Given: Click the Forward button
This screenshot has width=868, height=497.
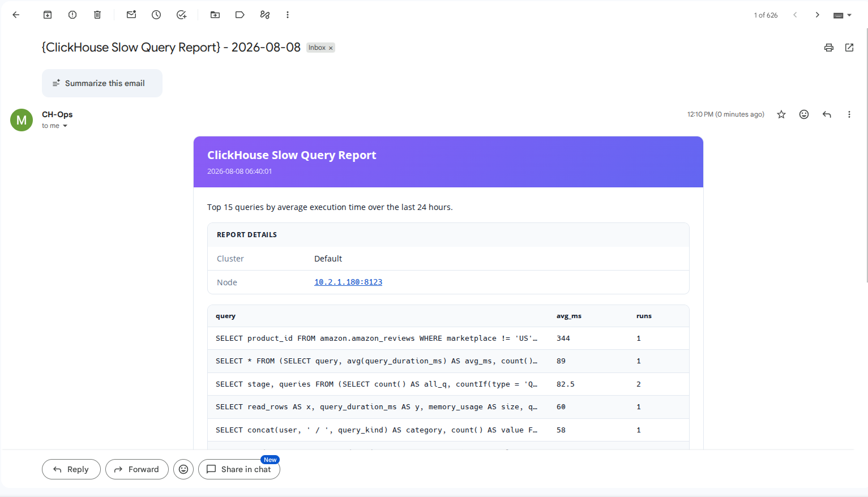Looking at the screenshot, I should (137, 469).
